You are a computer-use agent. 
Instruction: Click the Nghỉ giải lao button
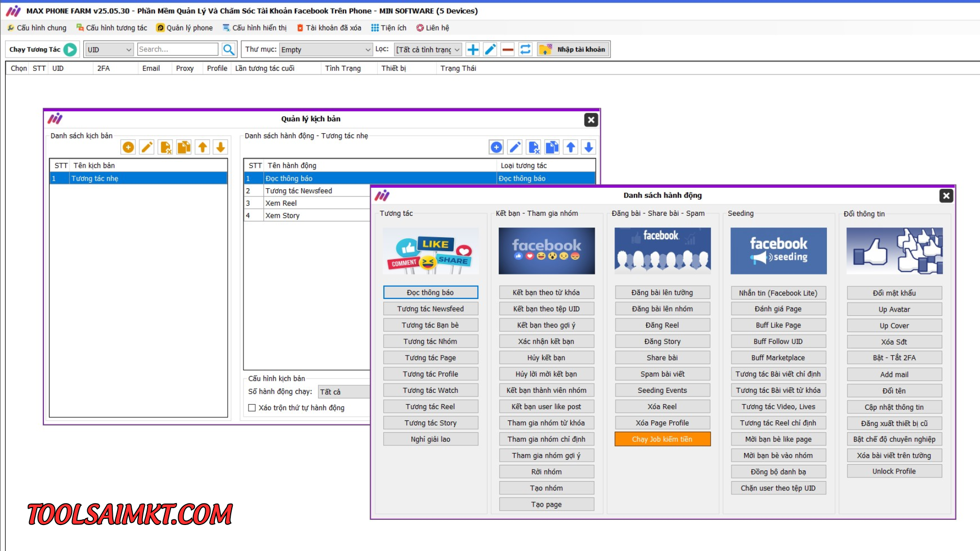point(430,439)
